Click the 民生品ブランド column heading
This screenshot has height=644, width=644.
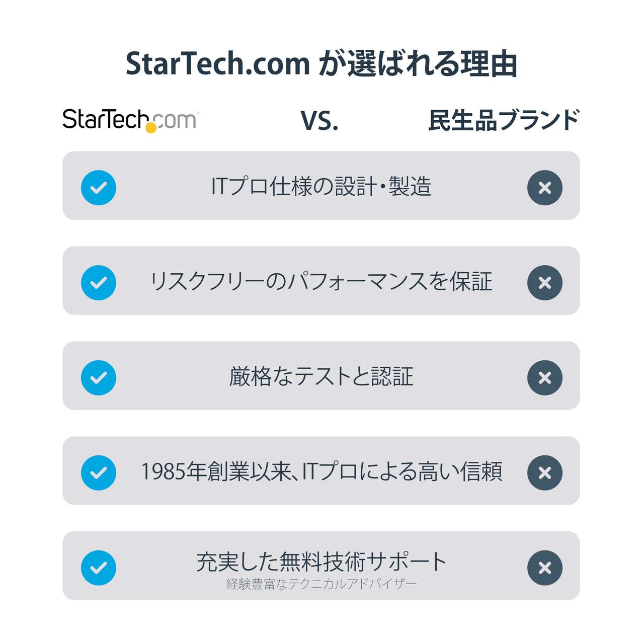504,121
